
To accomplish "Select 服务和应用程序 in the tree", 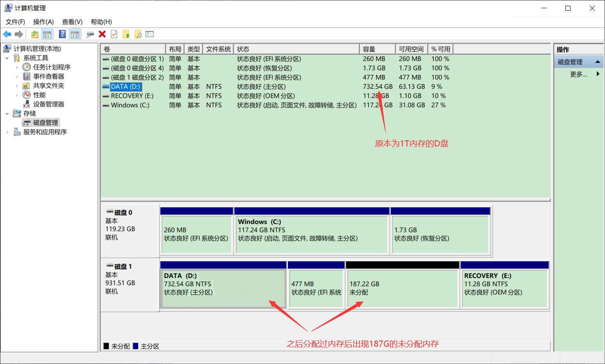I will 45,132.
